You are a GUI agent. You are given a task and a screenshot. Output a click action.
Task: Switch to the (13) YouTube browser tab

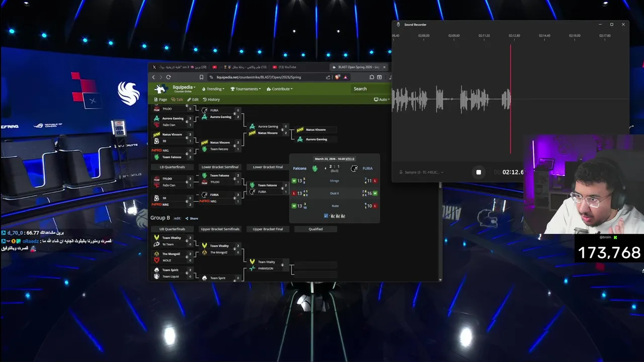[284, 67]
